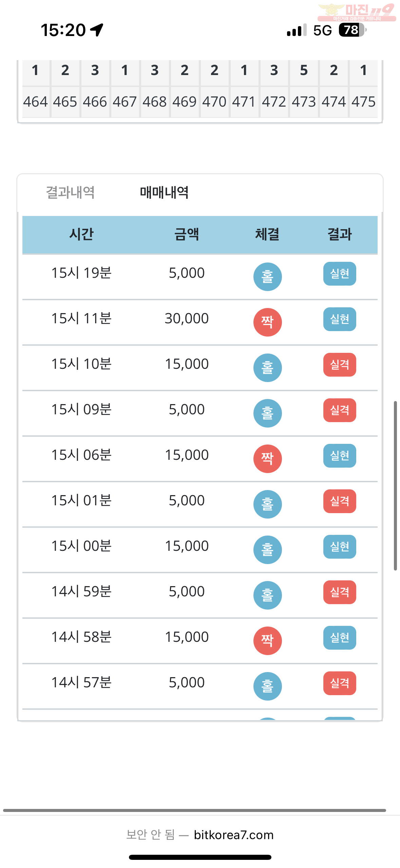Open the 매매내역 tab

164,193
